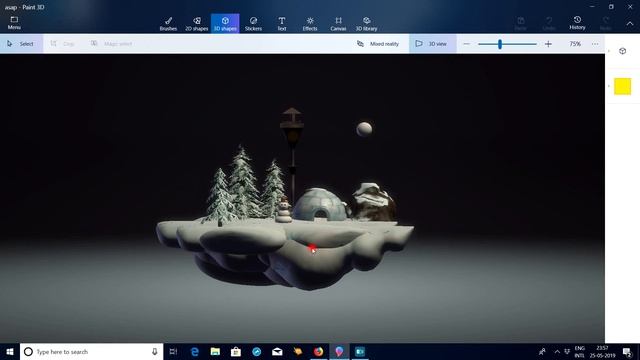Click the Undo button
The width and height of the screenshot is (640, 360).
(549, 23)
